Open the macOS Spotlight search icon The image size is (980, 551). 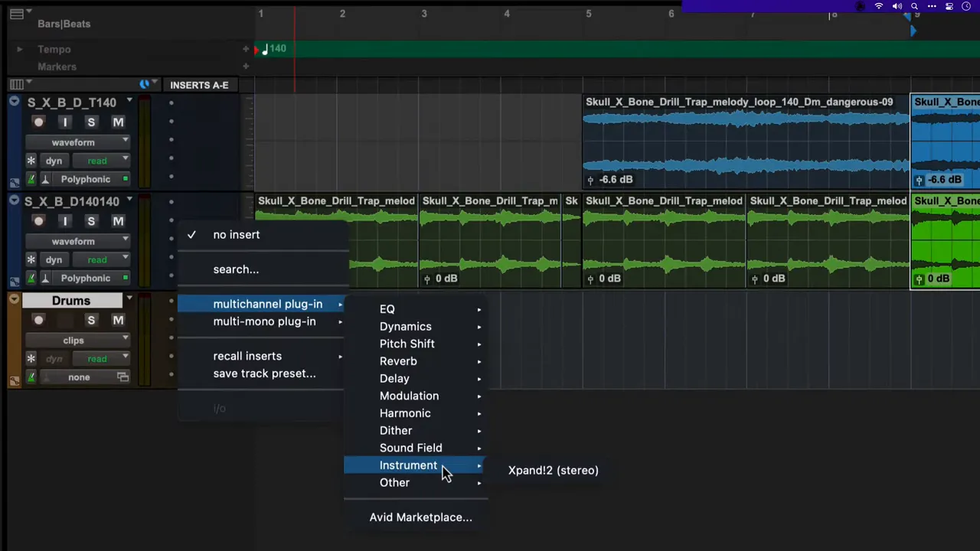tap(914, 6)
